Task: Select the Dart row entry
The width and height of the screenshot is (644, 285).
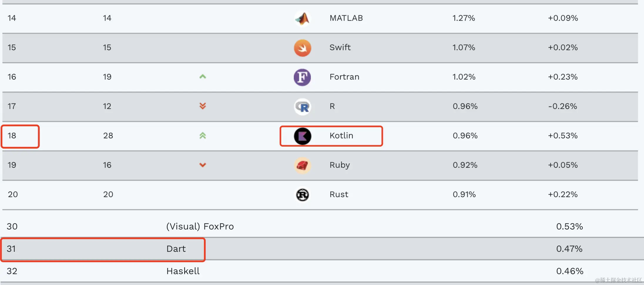Action: [x=176, y=249]
